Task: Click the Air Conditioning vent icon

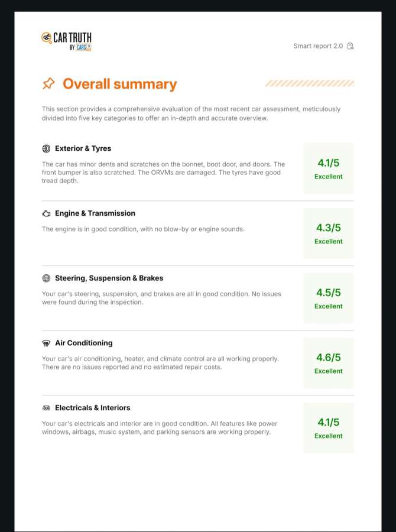Action: pos(46,343)
